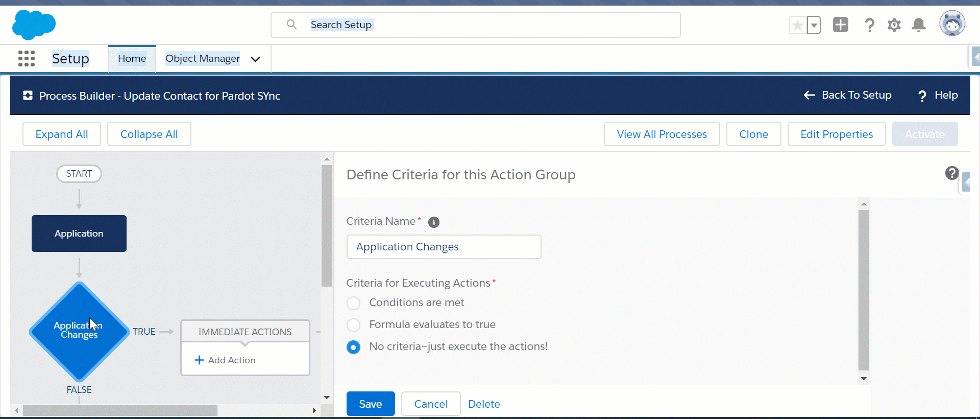Open the Global Actions plus icon
This screenshot has width=980, height=419.
point(840,25)
